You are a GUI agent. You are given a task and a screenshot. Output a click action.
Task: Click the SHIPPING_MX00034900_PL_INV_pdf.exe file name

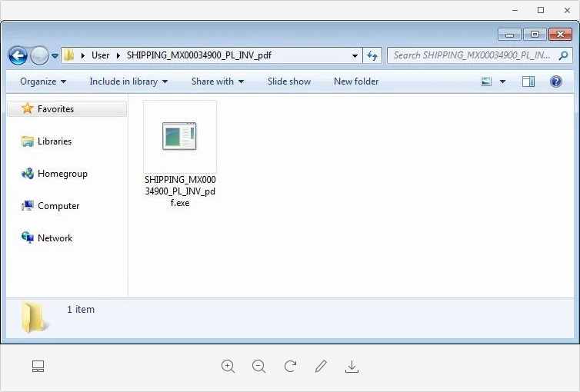[180, 191]
